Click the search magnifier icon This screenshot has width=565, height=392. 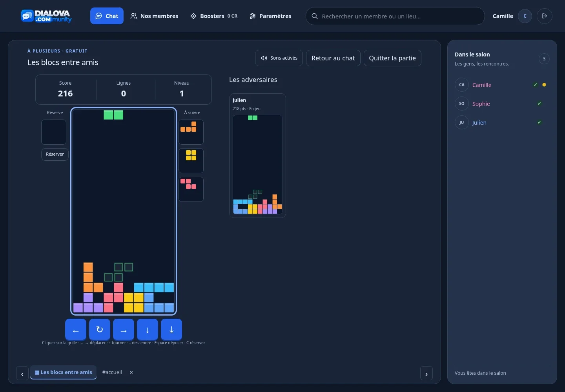point(315,16)
